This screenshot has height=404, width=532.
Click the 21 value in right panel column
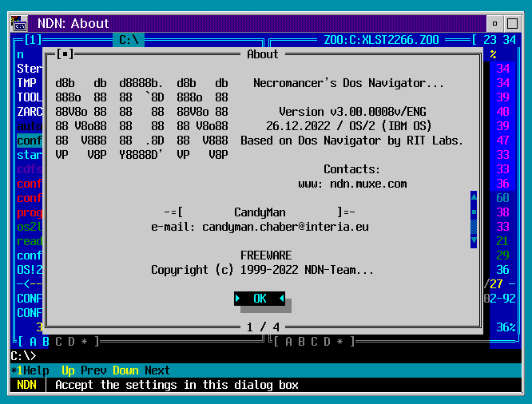click(x=502, y=241)
